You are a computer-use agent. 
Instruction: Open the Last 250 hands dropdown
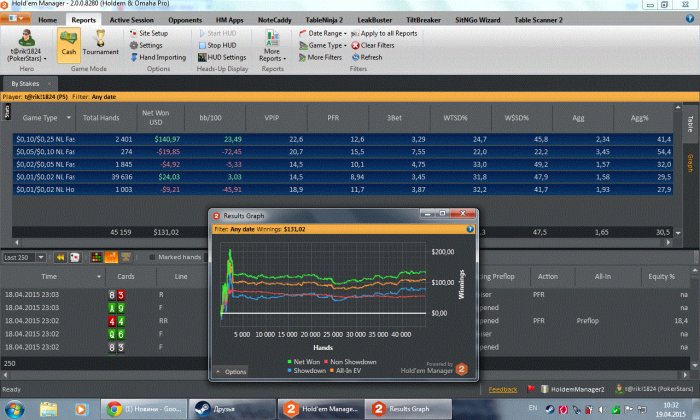[41, 258]
